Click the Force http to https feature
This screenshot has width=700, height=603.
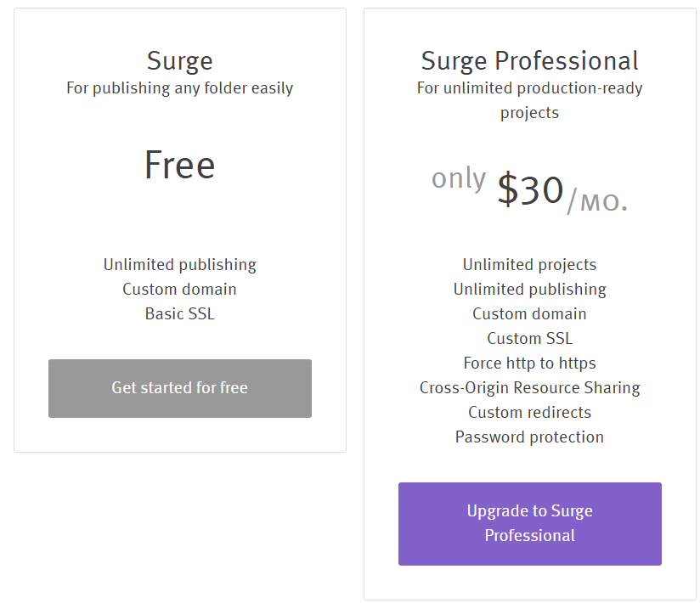(x=529, y=363)
